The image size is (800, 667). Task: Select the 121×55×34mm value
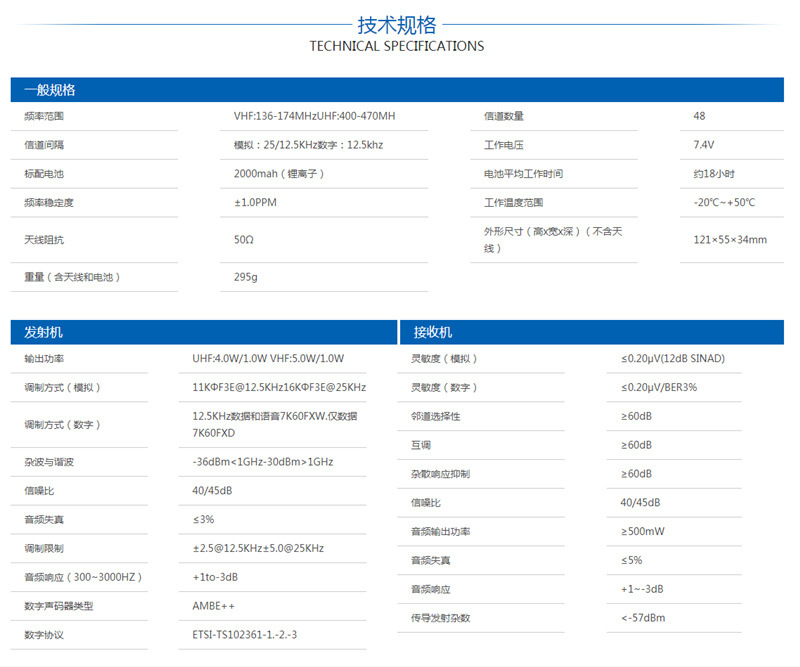click(x=730, y=240)
